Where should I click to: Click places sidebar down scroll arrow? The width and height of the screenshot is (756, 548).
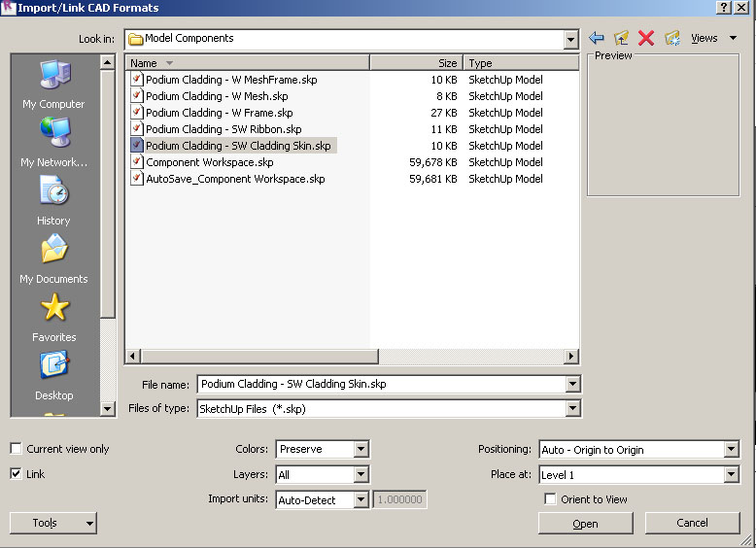pos(107,409)
